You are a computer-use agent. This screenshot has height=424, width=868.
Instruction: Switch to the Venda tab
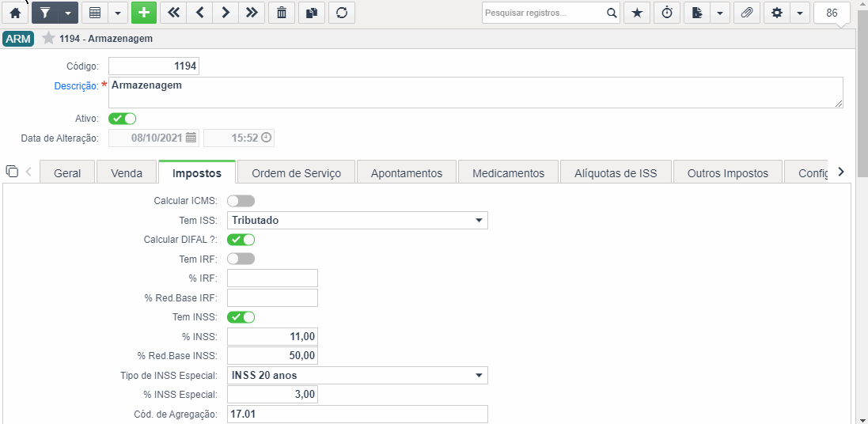tap(127, 172)
